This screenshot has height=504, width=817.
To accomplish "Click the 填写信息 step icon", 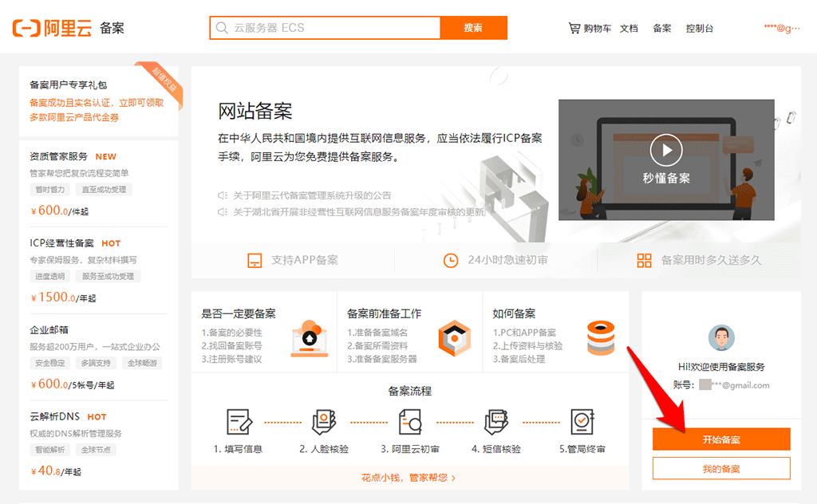I will coord(239,422).
